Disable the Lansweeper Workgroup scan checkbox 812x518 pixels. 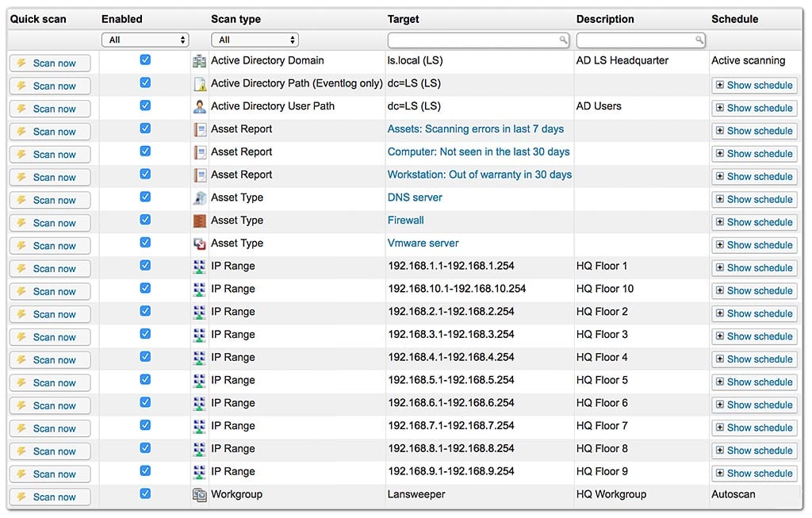tap(146, 493)
